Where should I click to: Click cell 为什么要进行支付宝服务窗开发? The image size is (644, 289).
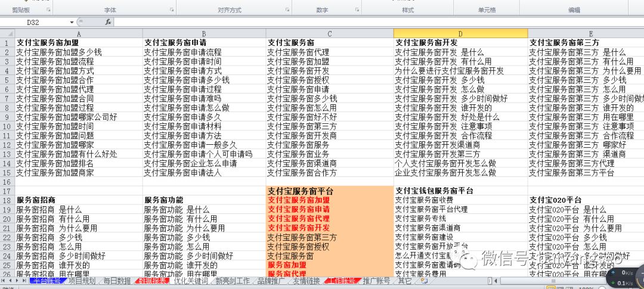[x=460, y=70]
